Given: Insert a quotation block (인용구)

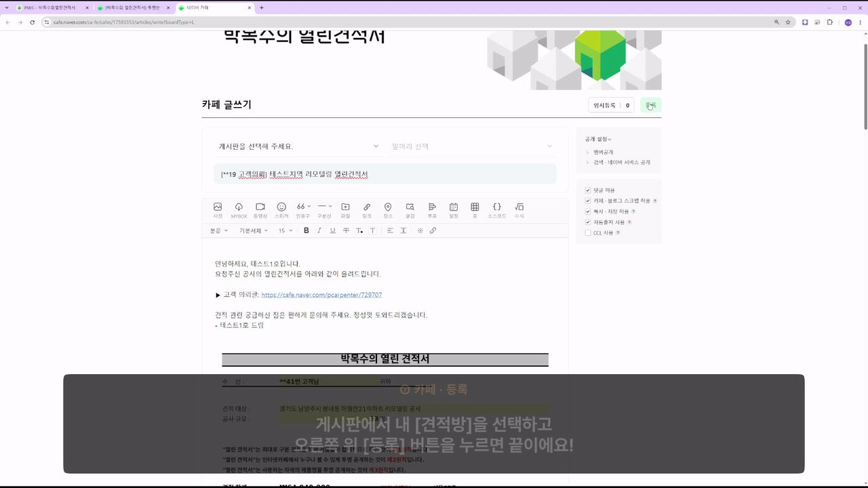Looking at the screenshot, I should pyautogui.click(x=301, y=210).
